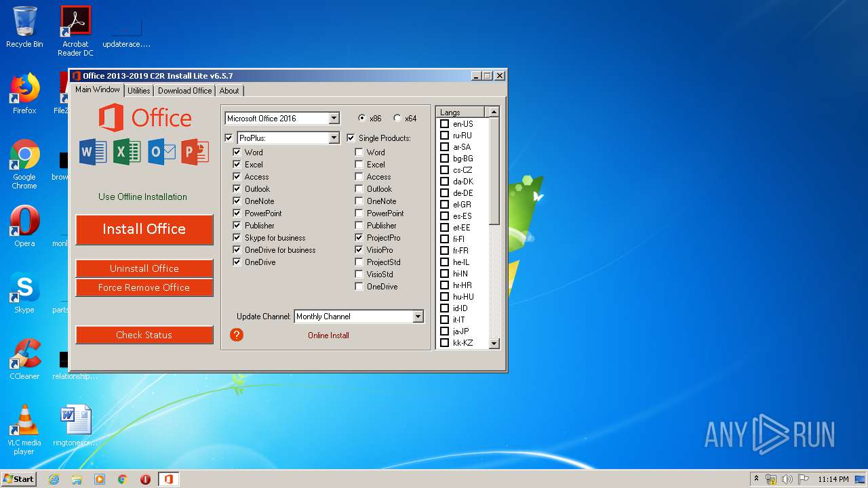Uncheck the VisioPro single product
The width and height of the screenshot is (868, 488).
coord(359,249)
